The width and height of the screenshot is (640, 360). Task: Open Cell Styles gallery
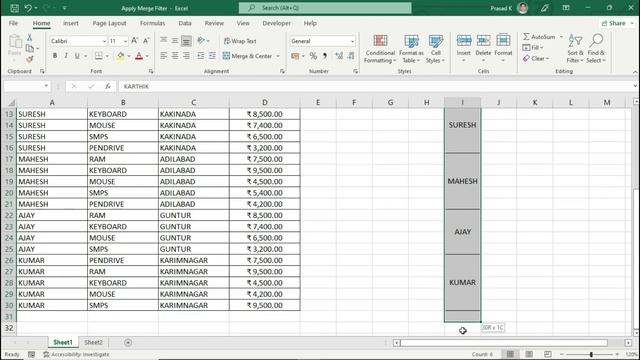[436, 49]
